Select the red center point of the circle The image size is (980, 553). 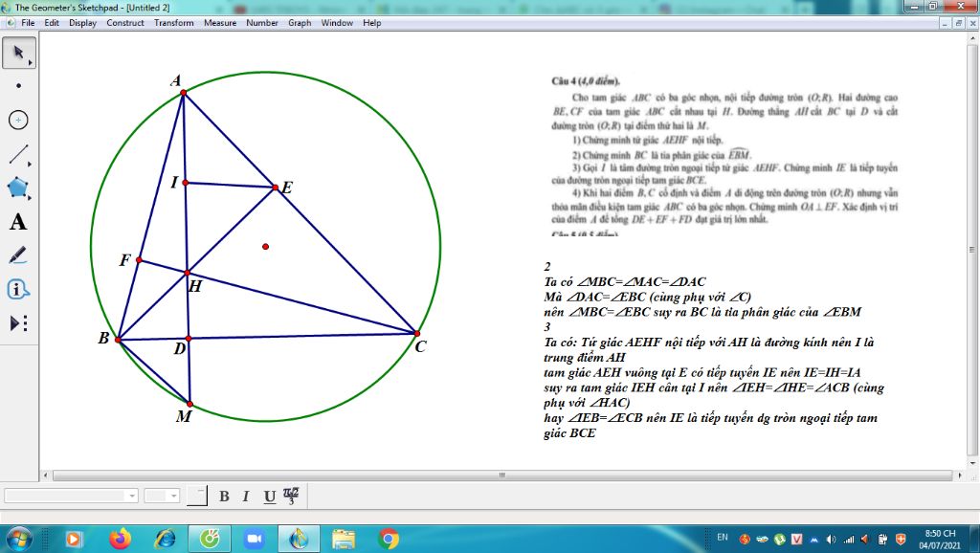click(266, 247)
